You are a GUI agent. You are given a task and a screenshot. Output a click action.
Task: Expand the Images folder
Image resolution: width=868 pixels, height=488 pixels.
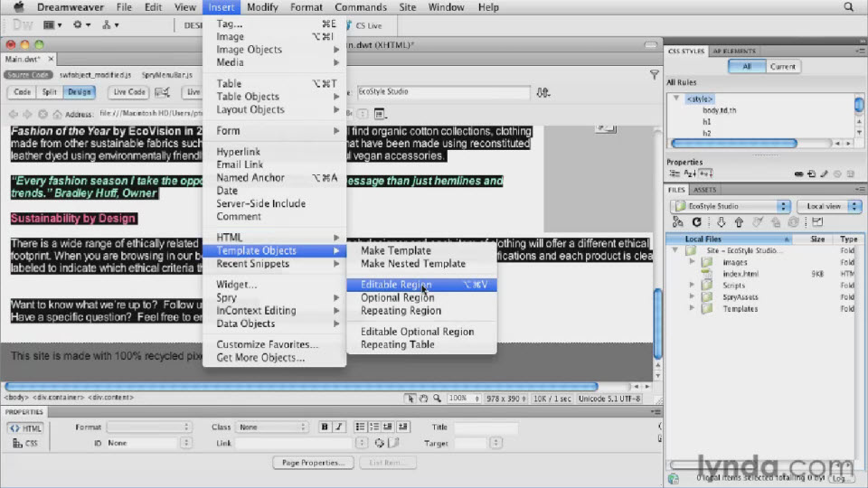[x=692, y=262]
